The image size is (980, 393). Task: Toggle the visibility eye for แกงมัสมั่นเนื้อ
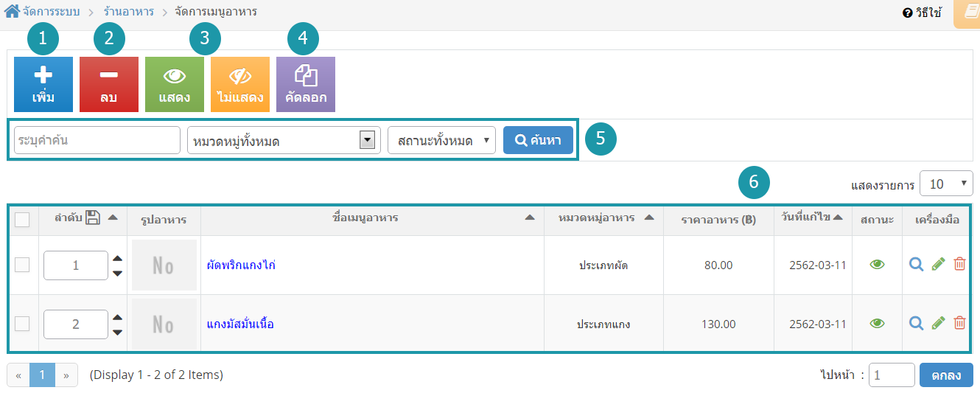coord(877,323)
